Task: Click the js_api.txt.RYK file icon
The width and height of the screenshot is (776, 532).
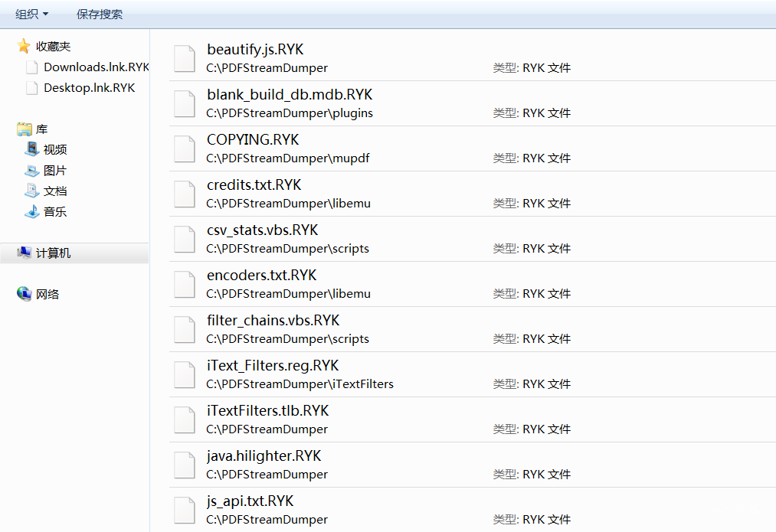Action: point(185,510)
